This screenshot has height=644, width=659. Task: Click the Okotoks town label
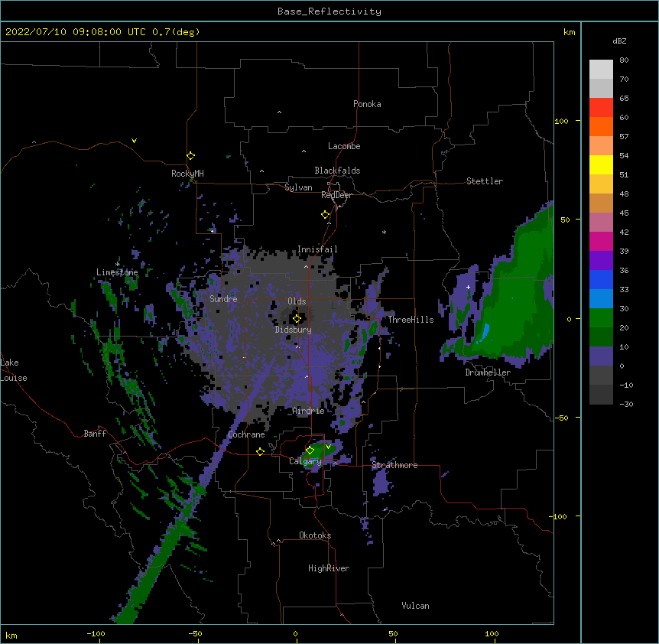click(315, 535)
